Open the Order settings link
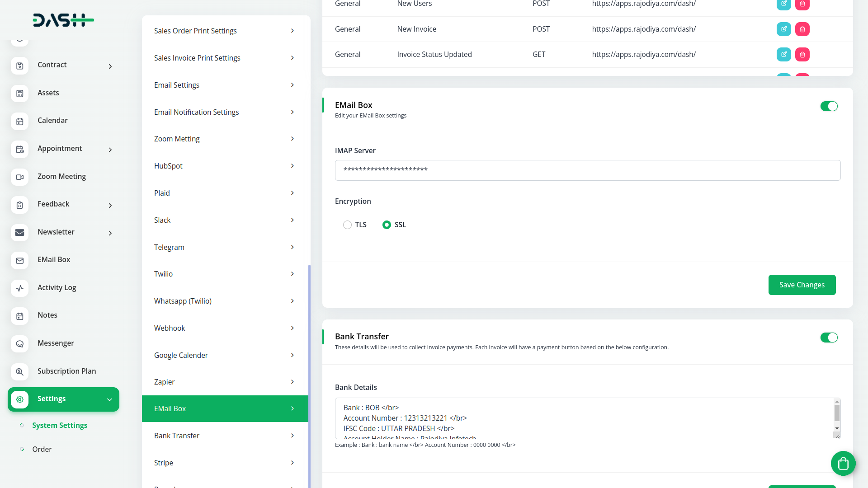The height and width of the screenshot is (488, 868). click(42, 449)
